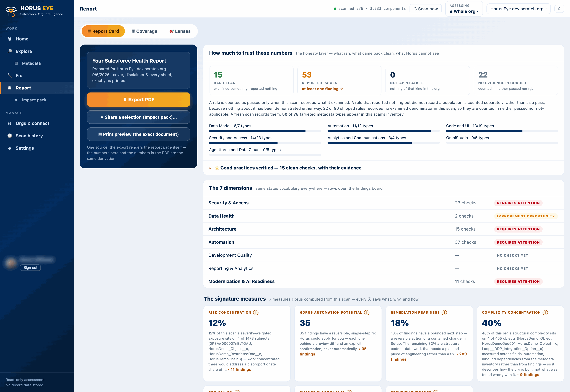570x392 pixels.
Task: Open the Horus Eye dev scratch org selector
Action: (x=519, y=9)
